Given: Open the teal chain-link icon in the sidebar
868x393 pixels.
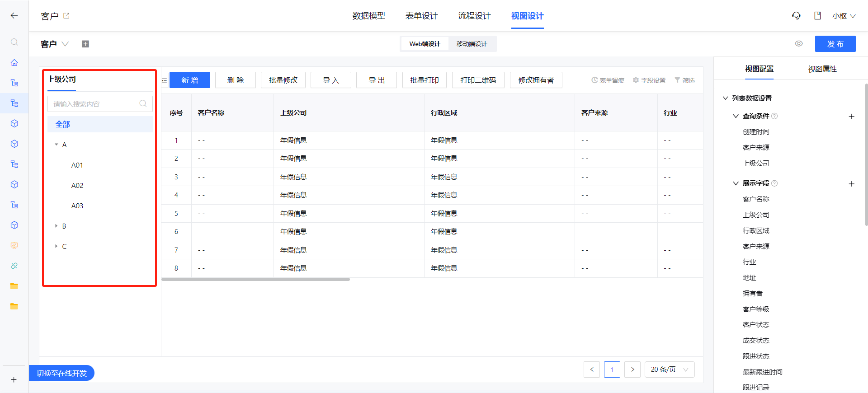Looking at the screenshot, I should click(14, 266).
